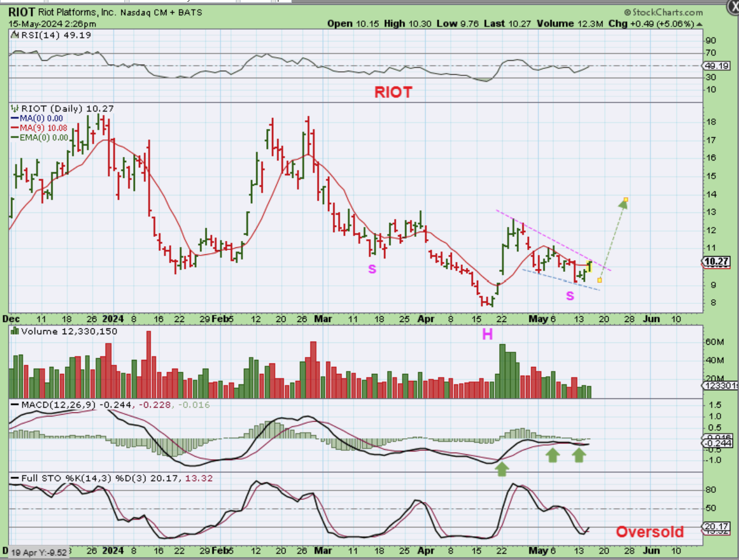Click the 40M volume scale label

(714, 360)
